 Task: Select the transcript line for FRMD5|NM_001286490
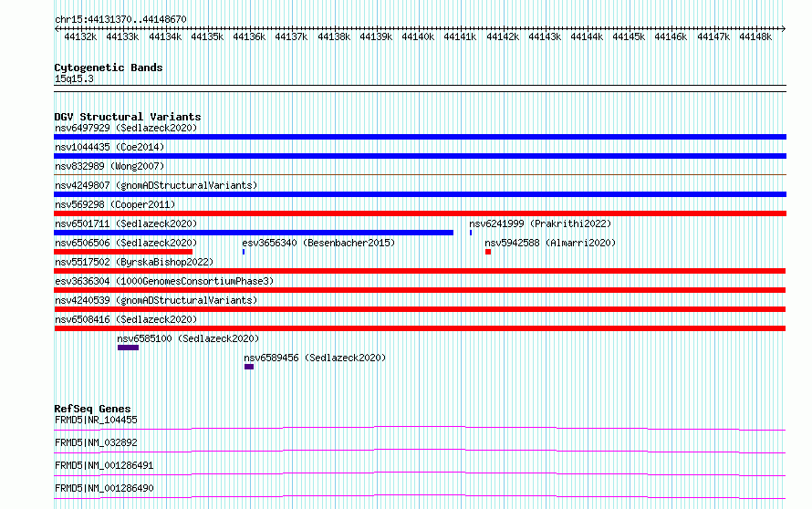(420, 496)
